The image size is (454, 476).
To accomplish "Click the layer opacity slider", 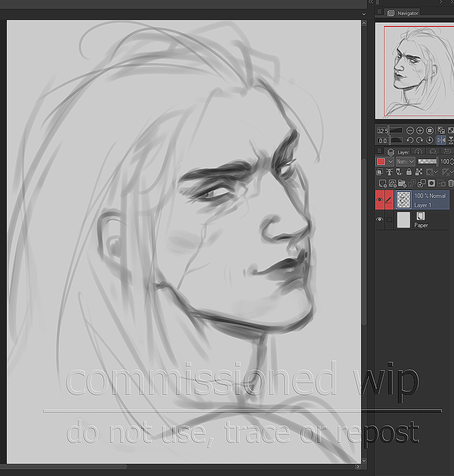I will point(427,162).
